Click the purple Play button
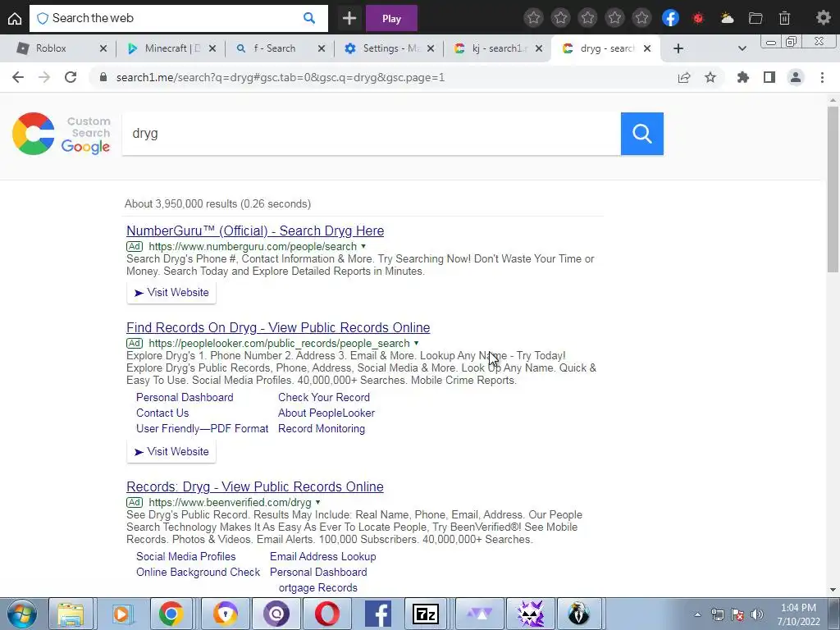The image size is (840, 630). (391, 19)
